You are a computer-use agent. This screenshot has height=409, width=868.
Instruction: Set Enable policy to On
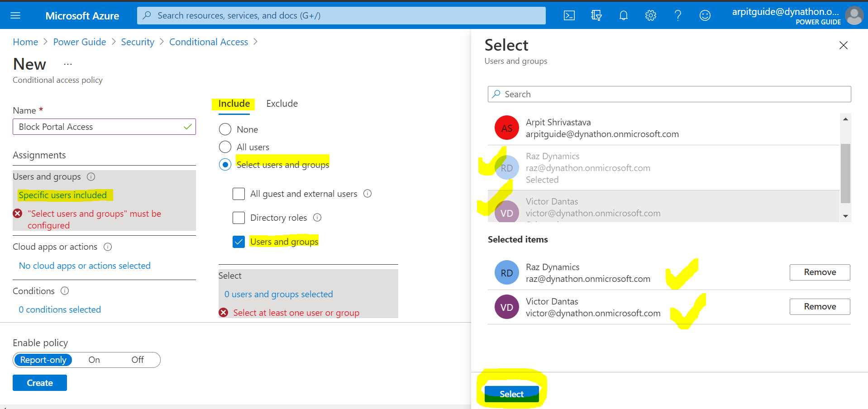94,360
